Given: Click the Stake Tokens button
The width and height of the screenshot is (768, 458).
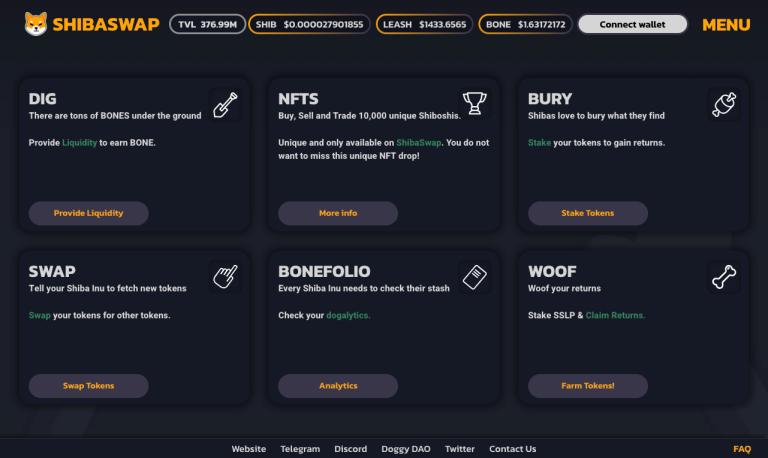Looking at the screenshot, I should pyautogui.click(x=588, y=213).
